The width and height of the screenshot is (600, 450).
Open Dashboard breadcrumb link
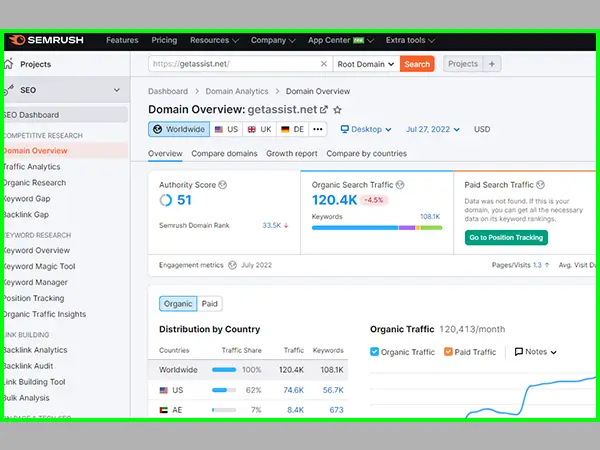click(168, 91)
